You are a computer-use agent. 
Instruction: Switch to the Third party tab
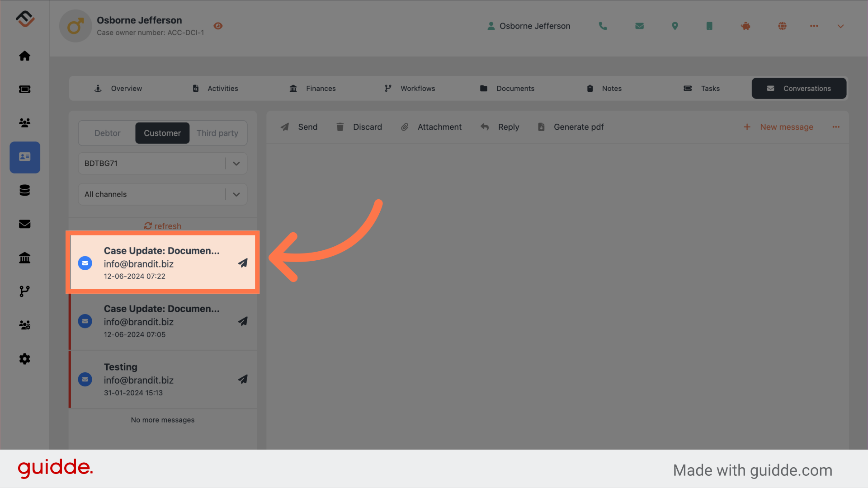click(217, 132)
